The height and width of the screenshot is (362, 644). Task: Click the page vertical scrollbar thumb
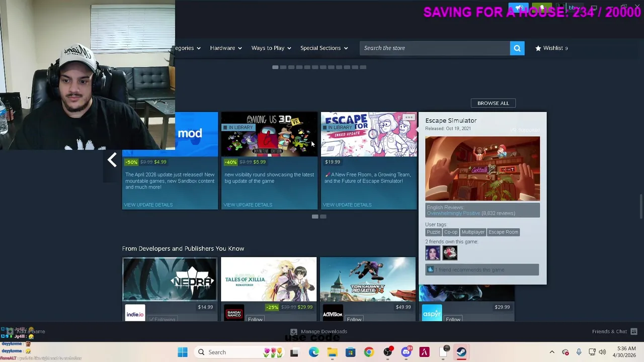pos(640,206)
